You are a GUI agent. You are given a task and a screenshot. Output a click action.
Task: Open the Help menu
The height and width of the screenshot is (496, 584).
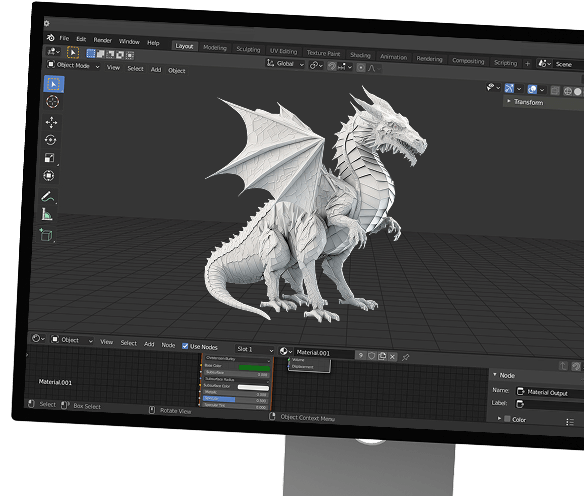tap(153, 43)
